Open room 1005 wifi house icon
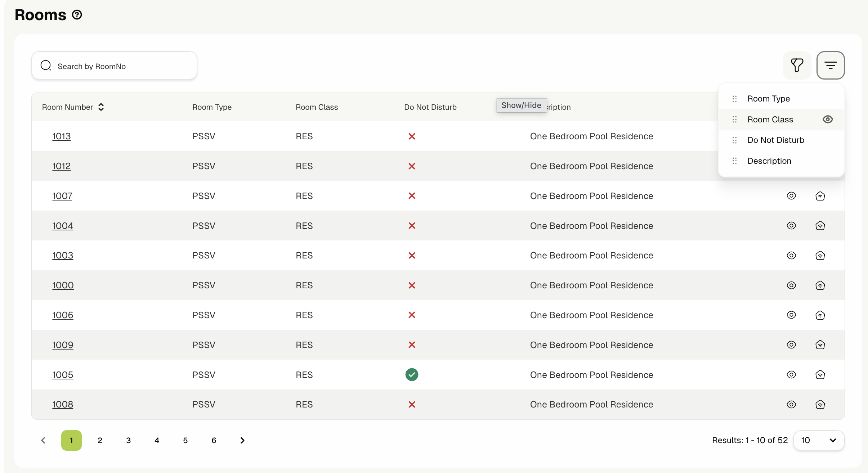868x473 pixels. click(820, 375)
